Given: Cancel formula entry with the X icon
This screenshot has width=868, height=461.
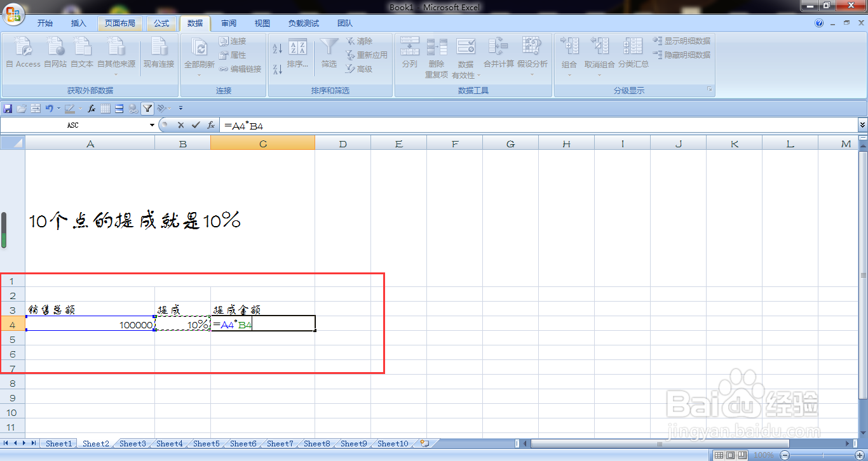Looking at the screenshot, I should (x=181, y=126).
